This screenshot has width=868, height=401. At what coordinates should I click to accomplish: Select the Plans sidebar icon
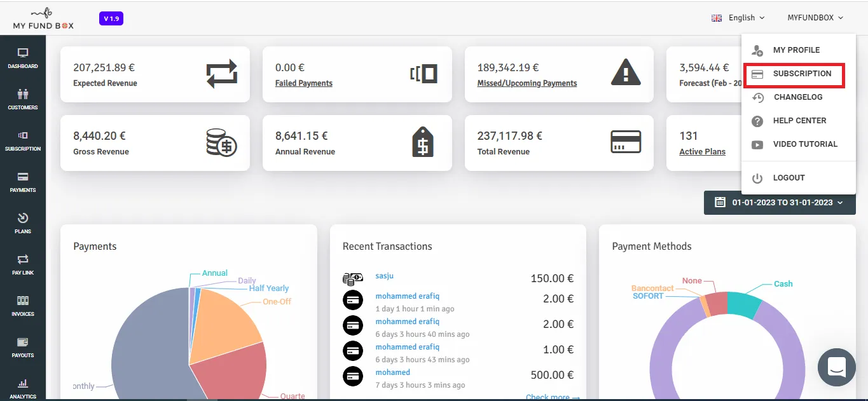point(23,223)
